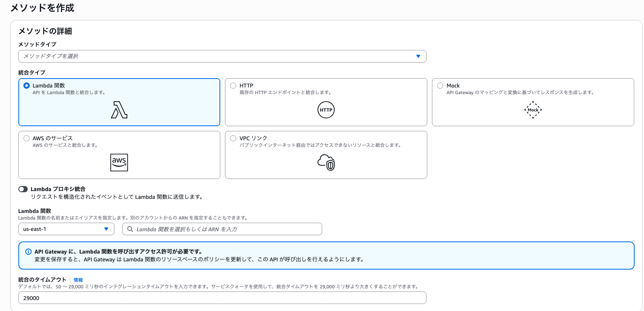Click VPC リンク description about public internet
The image size is (644, 311).
[320, 145]
